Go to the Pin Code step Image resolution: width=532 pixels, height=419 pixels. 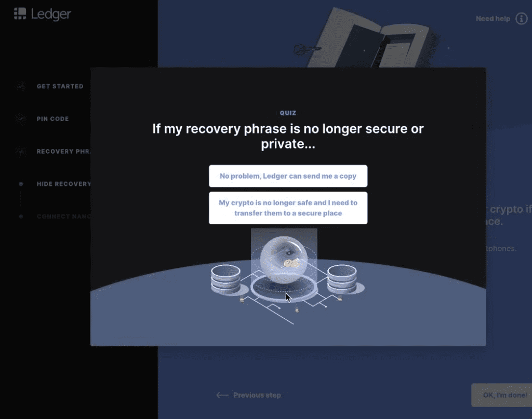(52, 119)
